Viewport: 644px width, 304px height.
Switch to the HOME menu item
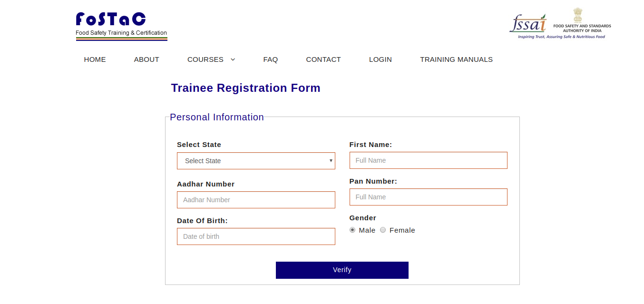point(95,59)
